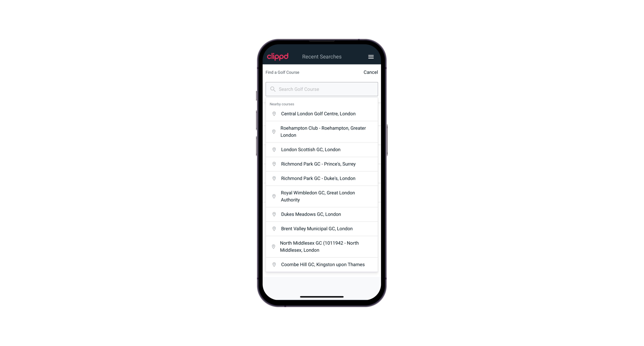This screenshot has width=644, height=346.
Task: Select Roehampton Club Roehampton Greater London
Action: [322, 132]
